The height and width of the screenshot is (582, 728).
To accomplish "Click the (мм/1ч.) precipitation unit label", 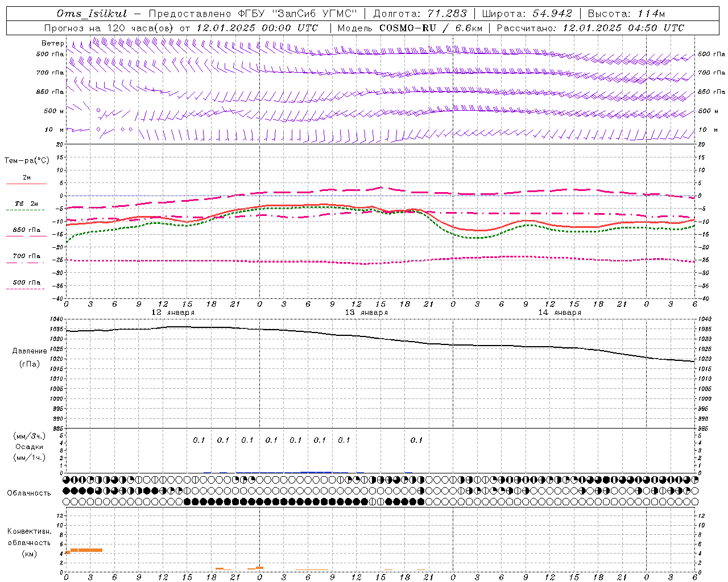I will coord(30,458).
